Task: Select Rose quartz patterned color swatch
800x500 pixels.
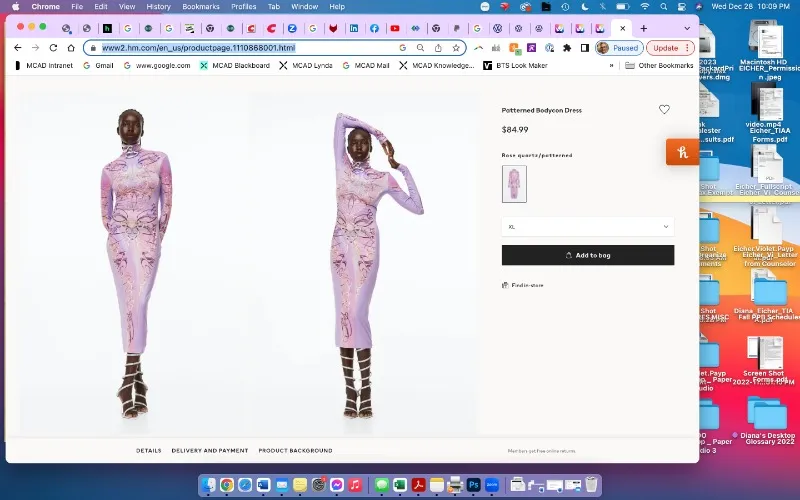Action: click(514, 184)
